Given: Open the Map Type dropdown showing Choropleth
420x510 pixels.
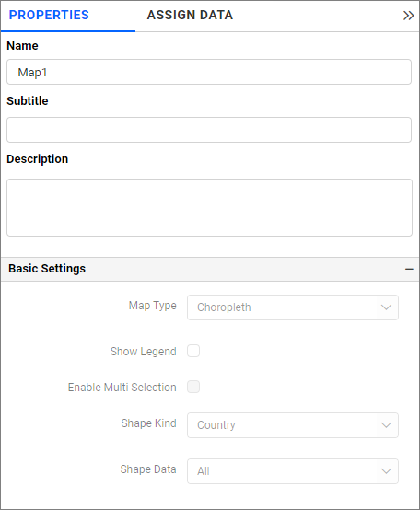Looking at the screenshot, I should coord(293,307).
